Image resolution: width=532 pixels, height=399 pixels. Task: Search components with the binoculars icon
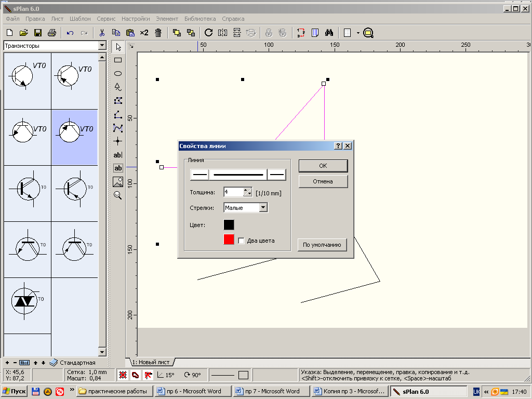click(x=329, y=33)
